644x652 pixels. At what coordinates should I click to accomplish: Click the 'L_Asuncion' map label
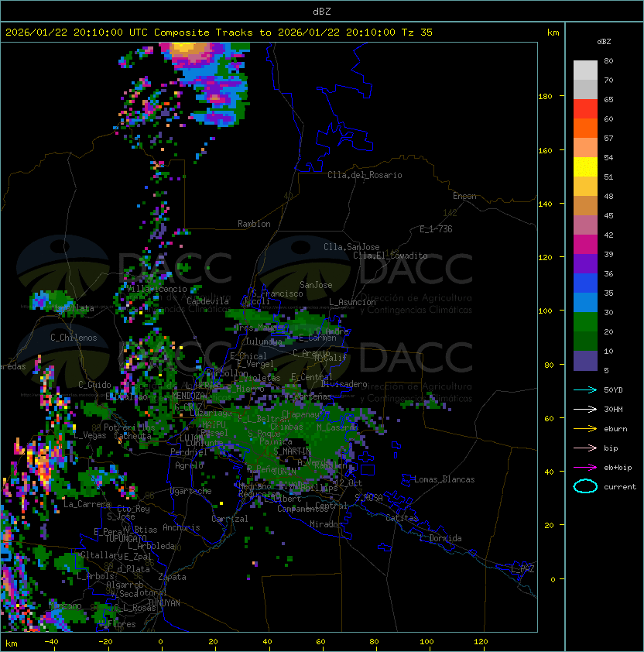click(x=352, y=302)
